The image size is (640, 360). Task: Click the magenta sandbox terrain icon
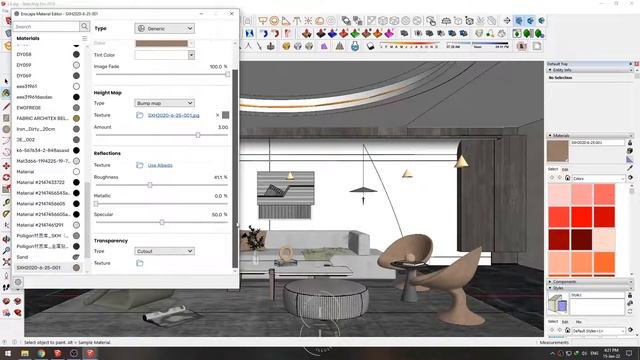[x=389, y=33]
